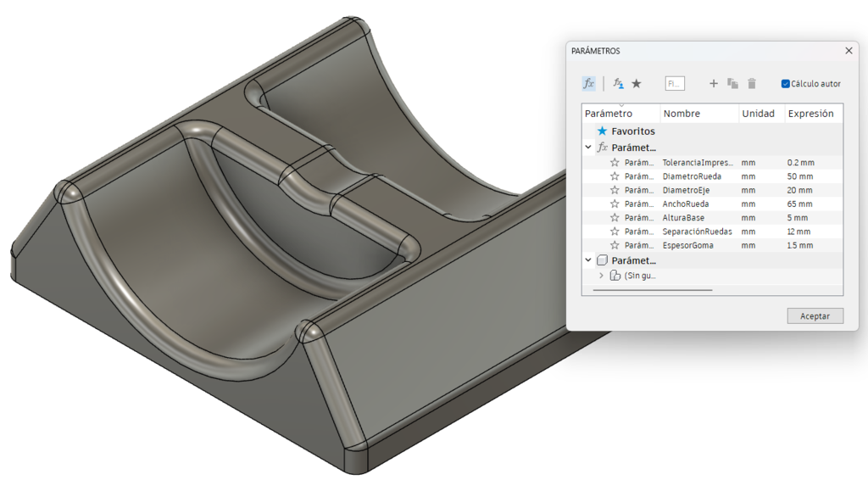
Task: Click the filter search field
Action: point(675,84)
